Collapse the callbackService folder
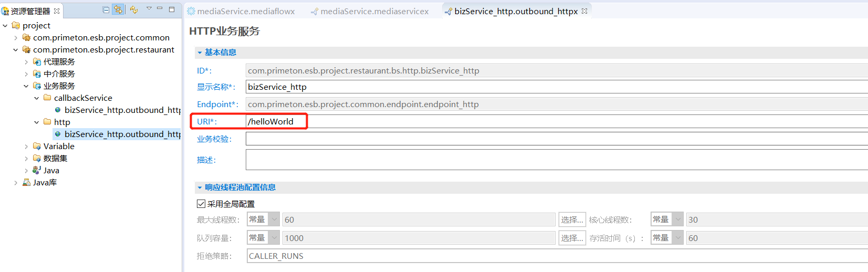 [37, 98]
